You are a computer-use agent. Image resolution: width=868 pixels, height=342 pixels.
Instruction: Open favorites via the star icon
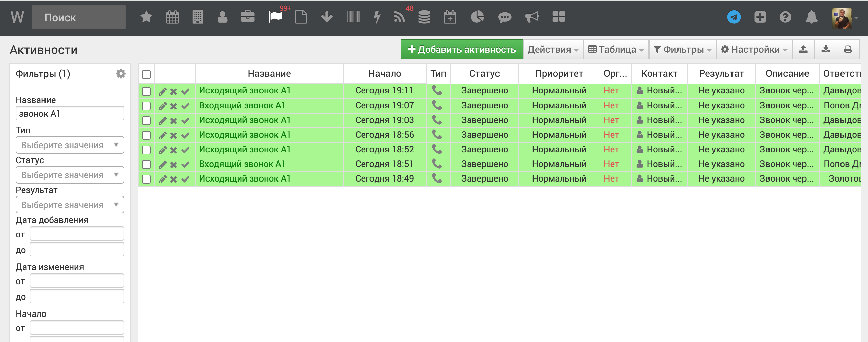tap(146, 17)
